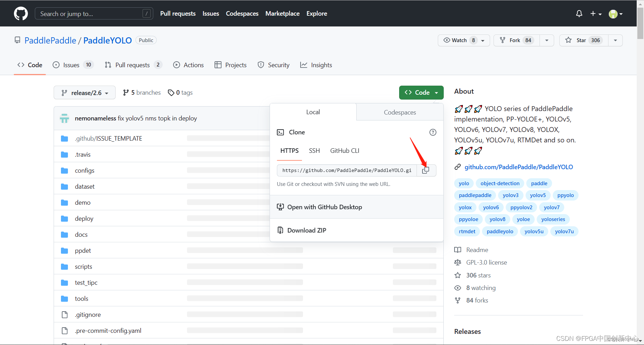
Task: Click the object-detection topic tag
Action: tap(500, 183)
